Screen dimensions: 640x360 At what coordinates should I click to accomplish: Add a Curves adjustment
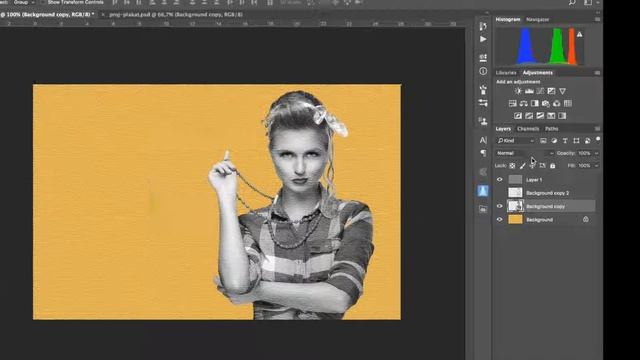tap(540, 91)
